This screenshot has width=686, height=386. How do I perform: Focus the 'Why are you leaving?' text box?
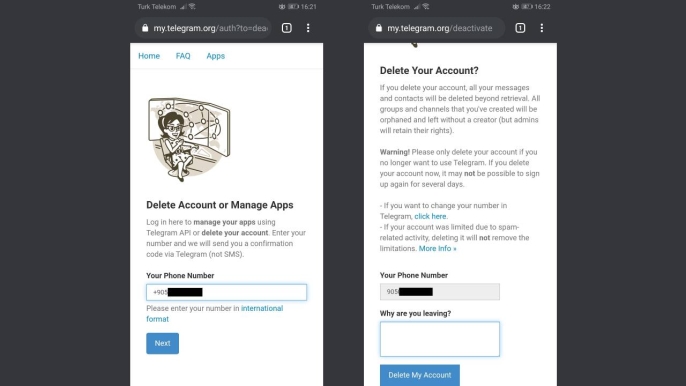click(440, 339)
